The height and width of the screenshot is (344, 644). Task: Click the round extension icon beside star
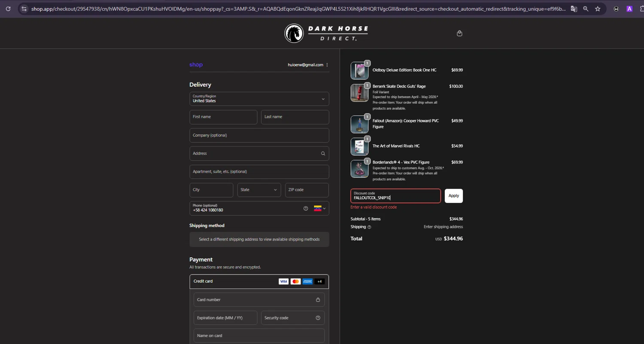616,9
